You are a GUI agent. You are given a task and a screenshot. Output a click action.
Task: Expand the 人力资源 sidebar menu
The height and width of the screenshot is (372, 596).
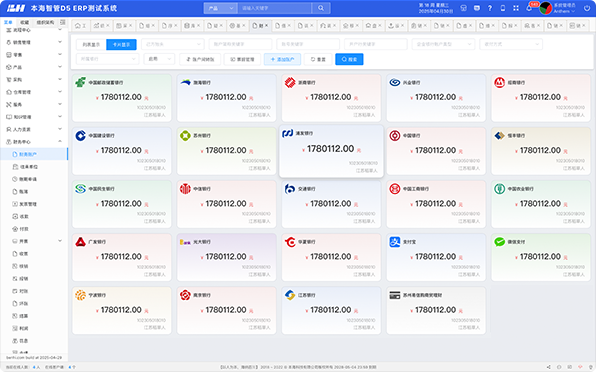pos(34,130)
